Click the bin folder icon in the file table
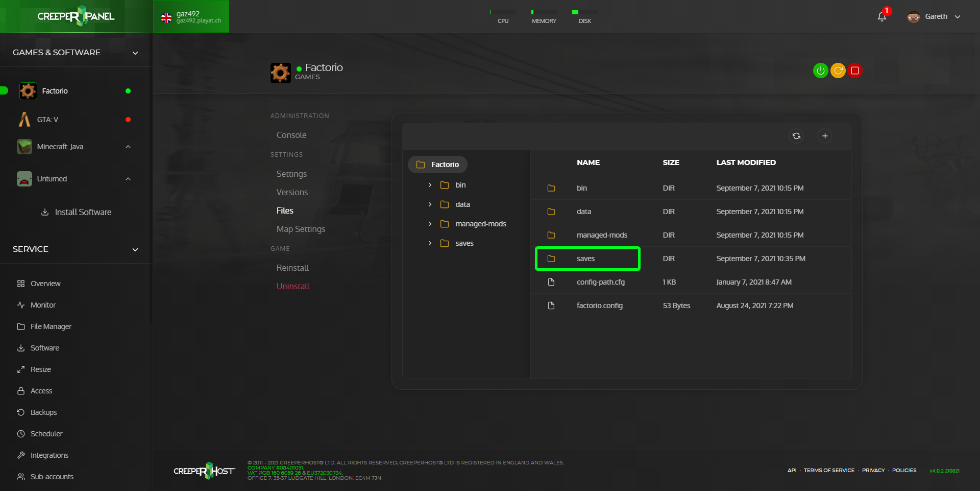The image size is (980, 491). 551,188
